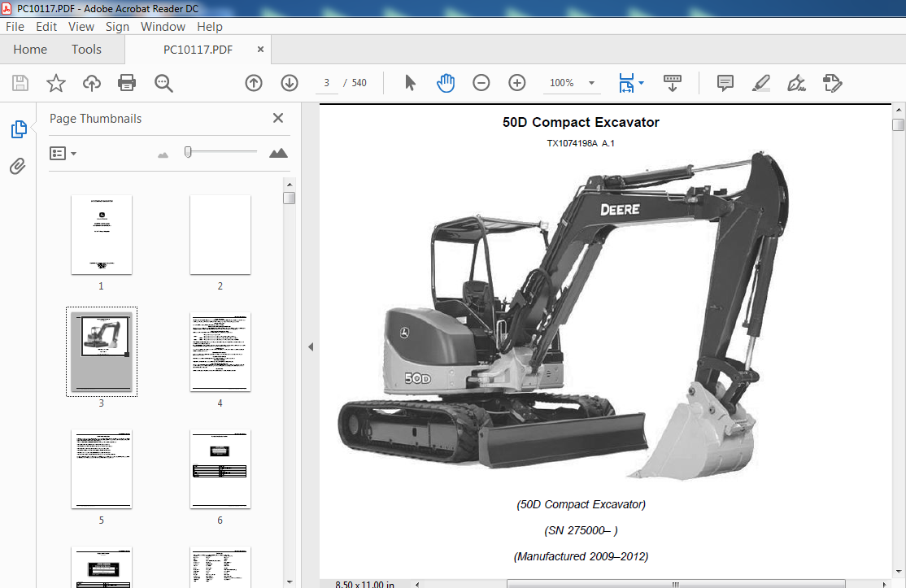This screenshot has width=906, height=588.
Task: Open the Sign document tool
Action: [x=797, y=83]
